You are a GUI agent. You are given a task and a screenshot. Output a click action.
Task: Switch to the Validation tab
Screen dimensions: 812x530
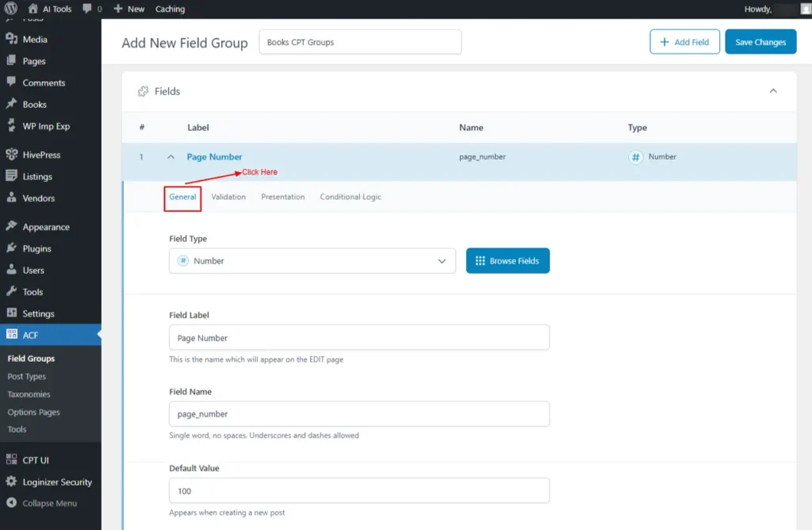pos(228,197)
